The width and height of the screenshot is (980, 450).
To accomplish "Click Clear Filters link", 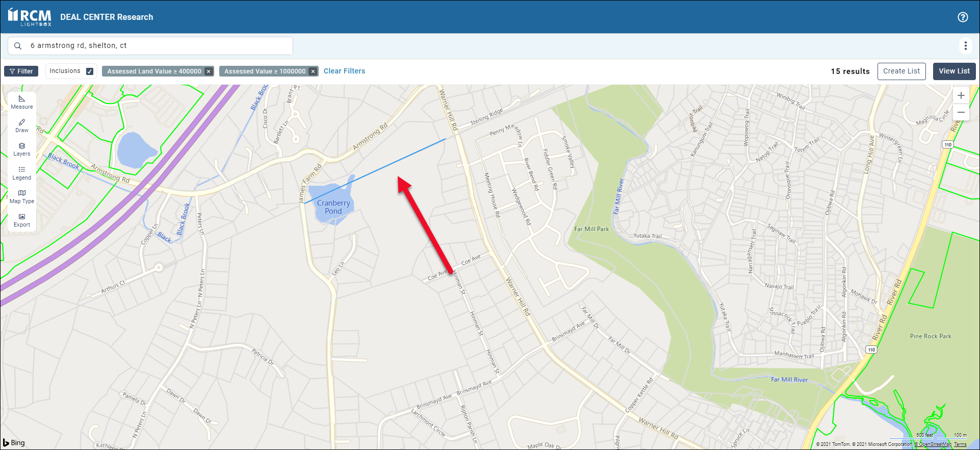I will [344, 71].
